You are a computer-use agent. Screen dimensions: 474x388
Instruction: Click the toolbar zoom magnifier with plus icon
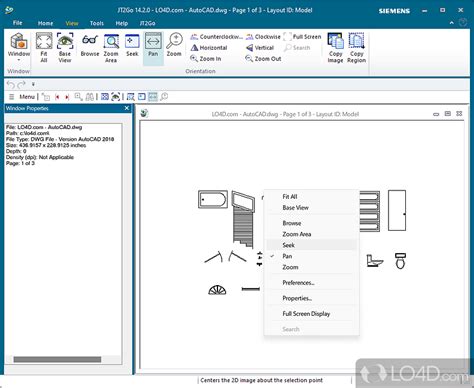[78, 97]
